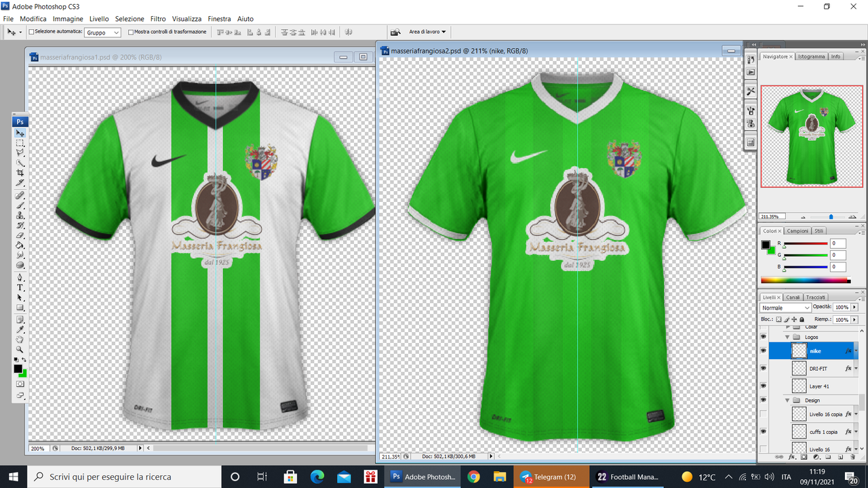Select the Eraser tool

(20, 235)
